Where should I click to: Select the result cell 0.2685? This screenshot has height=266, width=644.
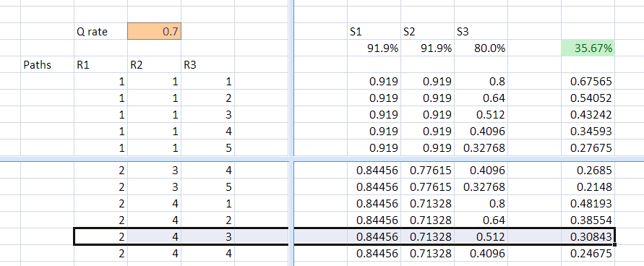pos(588,171)
